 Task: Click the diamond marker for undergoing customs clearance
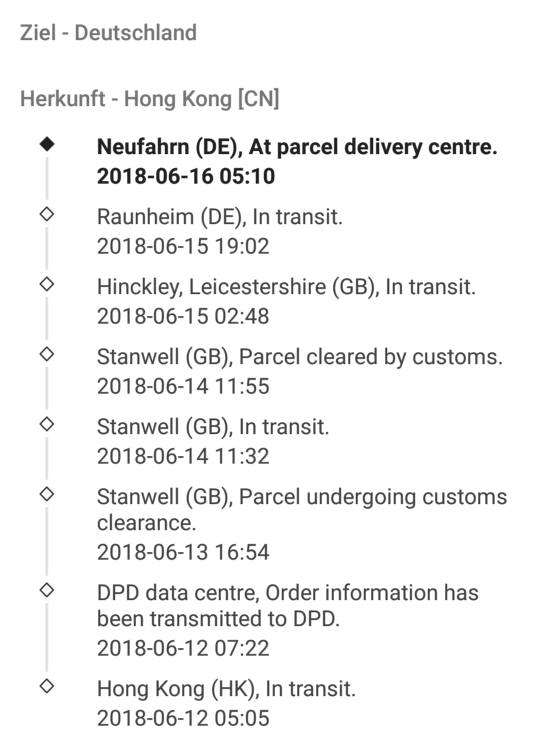(x=47, y=494)
